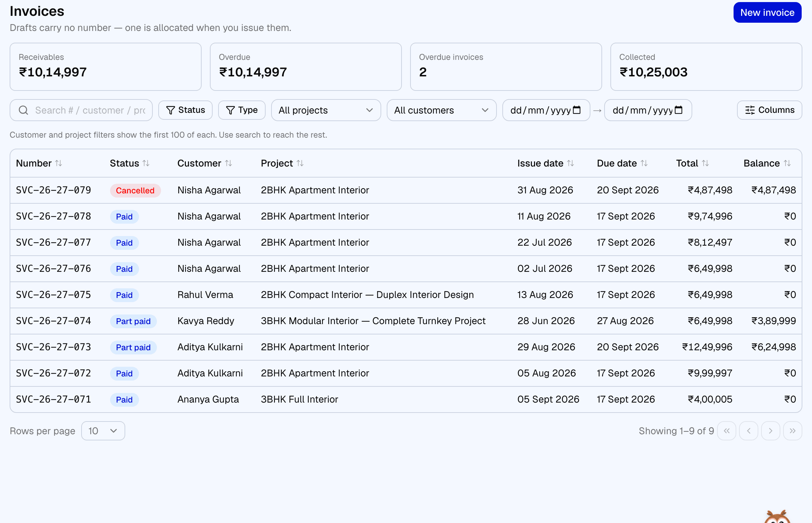Screen dimensions: 812x523
Task: Click customer Kavya Reddy
Action: 206,321
